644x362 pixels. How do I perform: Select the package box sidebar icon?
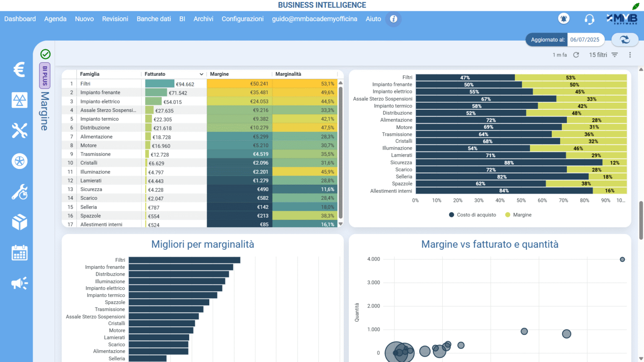(19, 222)
